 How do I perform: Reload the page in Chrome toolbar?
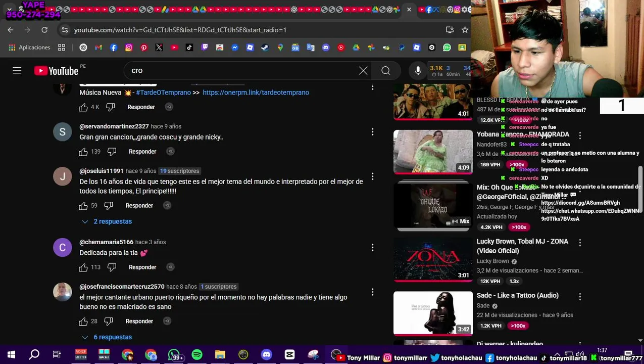click(x=44, y=30)
